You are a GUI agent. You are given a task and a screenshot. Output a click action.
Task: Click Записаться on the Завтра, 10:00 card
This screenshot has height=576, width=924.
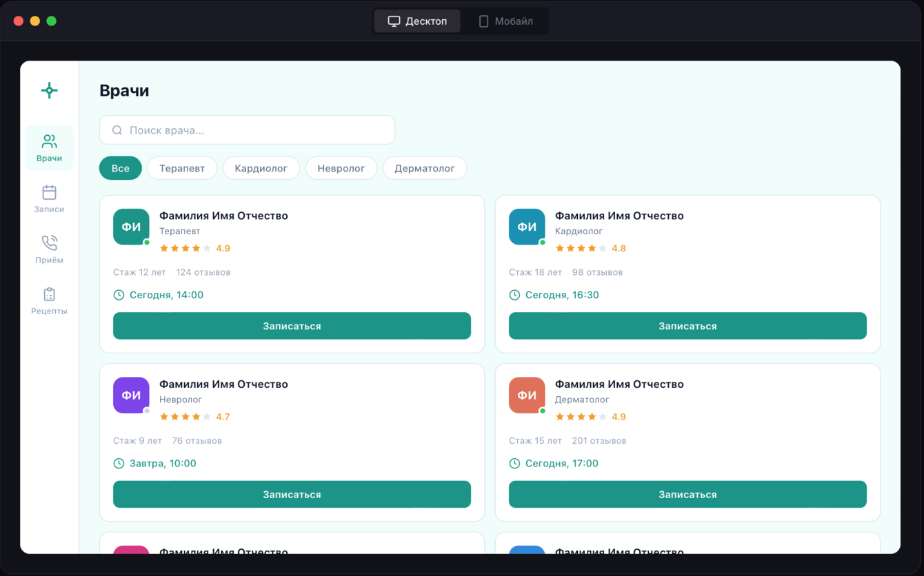[292, 495]
